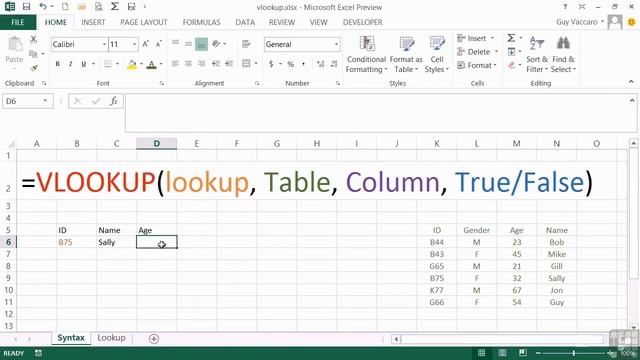Increase font size with larger A
Screen dimensions: 640x360
pyautogui.click(x=146, y=44)
